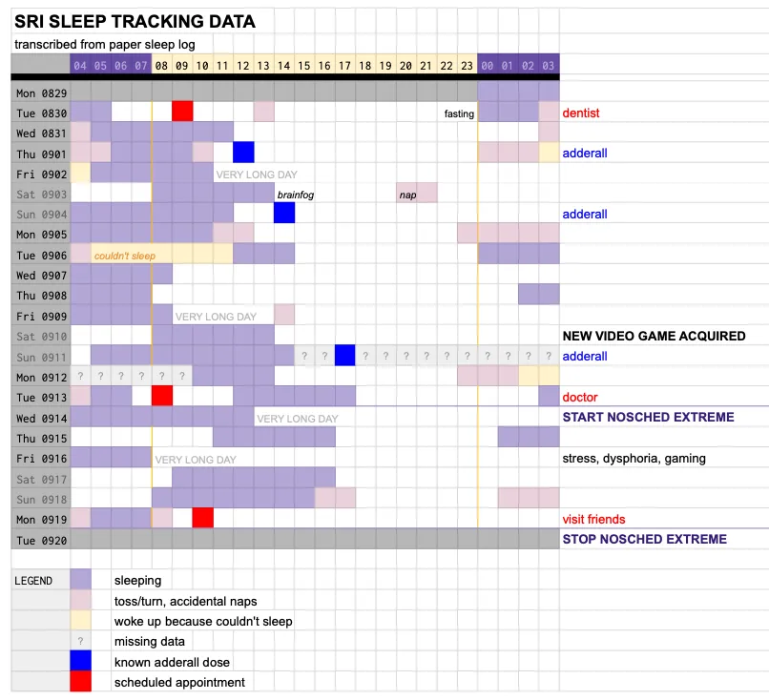This screenshot has height=700, width=769.
Task: Click the START NOSCHED EXTREME label
Action: tap(648, 417)
